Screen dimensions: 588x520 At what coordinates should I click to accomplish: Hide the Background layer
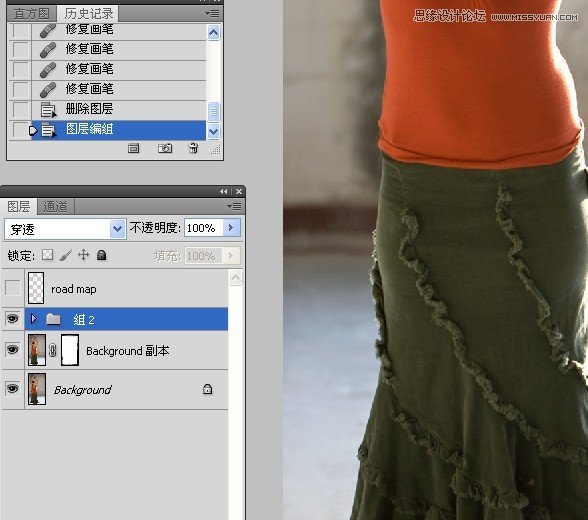click(12, 388)
